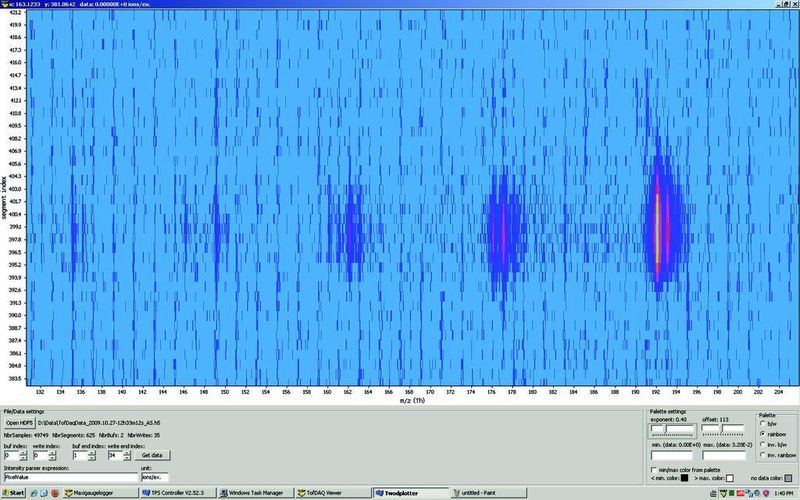Click the NbrSamples: 49749 label
The image size is (800, 500).
[26, 435]
